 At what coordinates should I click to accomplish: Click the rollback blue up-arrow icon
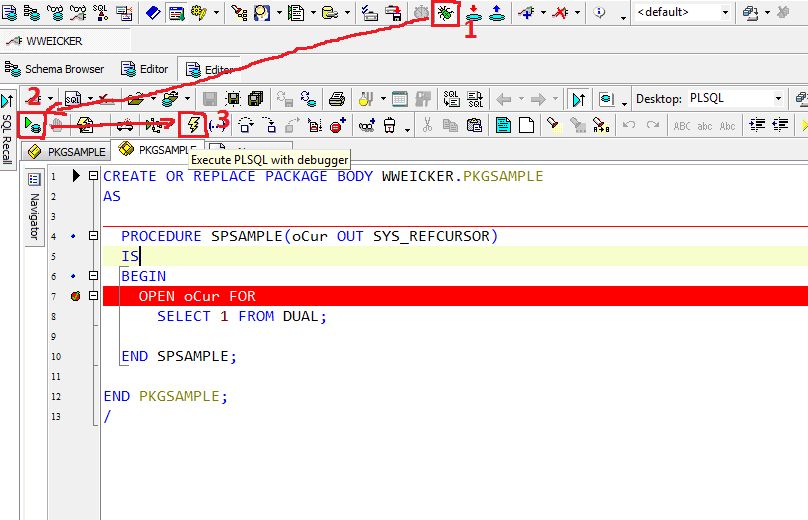497,13
